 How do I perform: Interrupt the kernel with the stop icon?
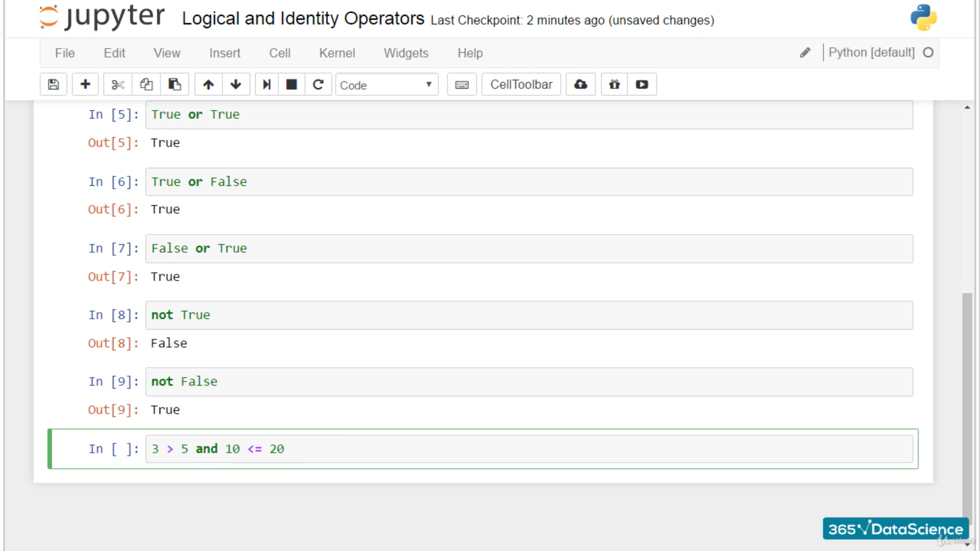291,85
